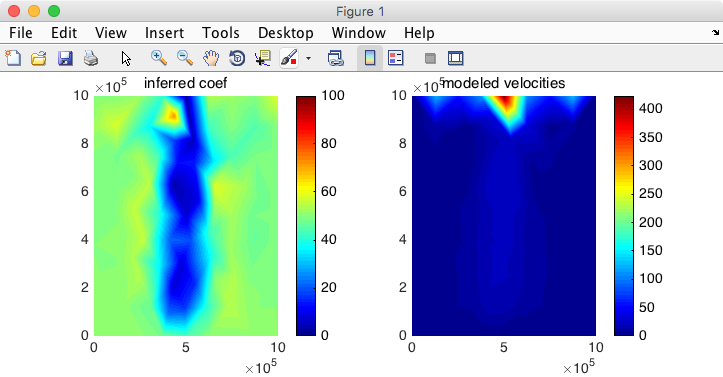
Task: Hide plot tools with the gray square icon
Action: point(430,58)
